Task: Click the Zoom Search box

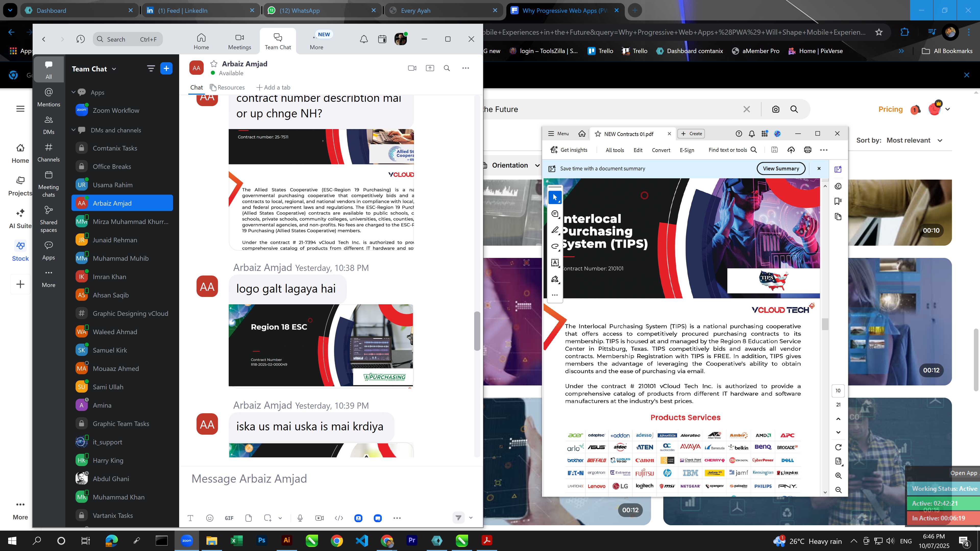Action: click(128, 39)
